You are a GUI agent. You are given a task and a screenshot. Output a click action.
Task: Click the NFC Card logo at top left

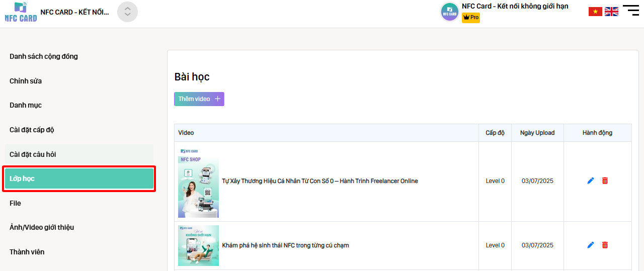pos(21,12)
